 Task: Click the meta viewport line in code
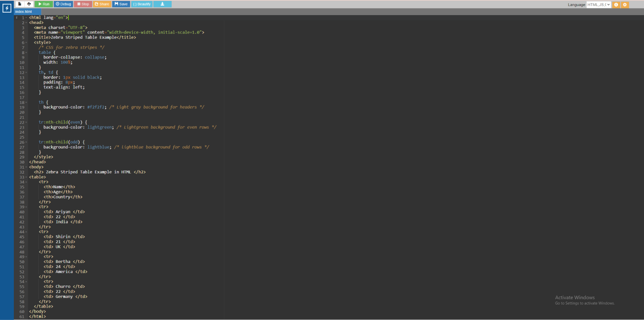(x=119, y=33)
